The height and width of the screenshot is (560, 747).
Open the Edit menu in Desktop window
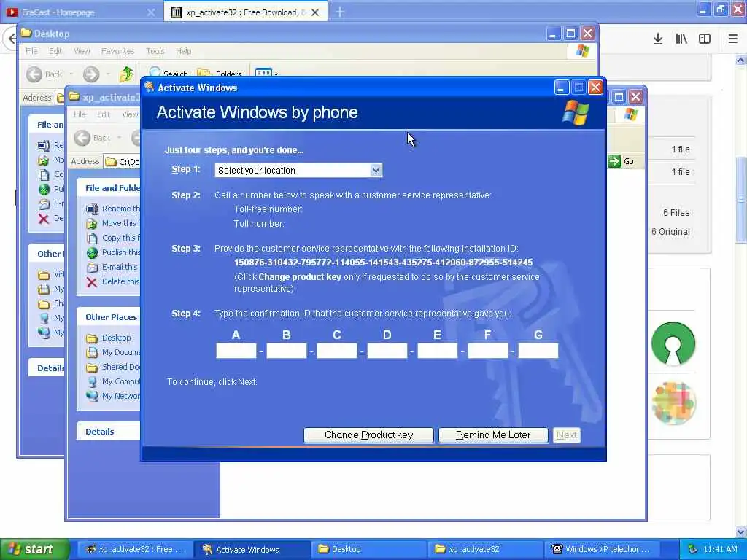point(55,51)
